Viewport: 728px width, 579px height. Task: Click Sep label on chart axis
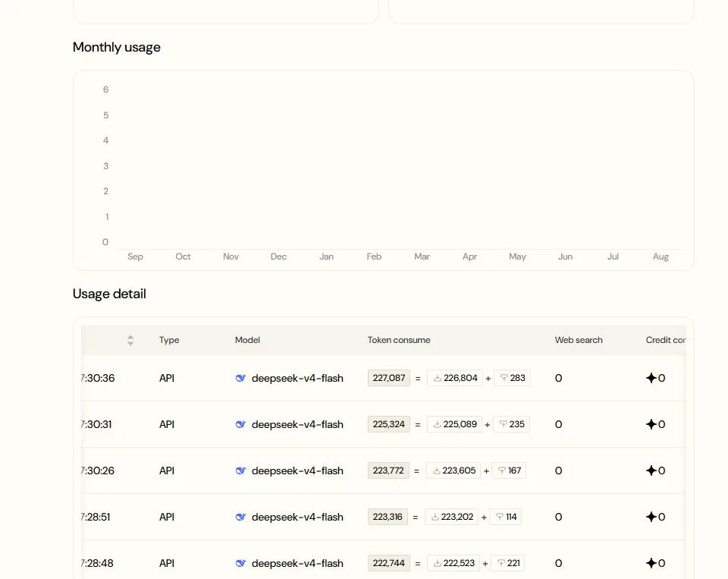coord(135,256)
